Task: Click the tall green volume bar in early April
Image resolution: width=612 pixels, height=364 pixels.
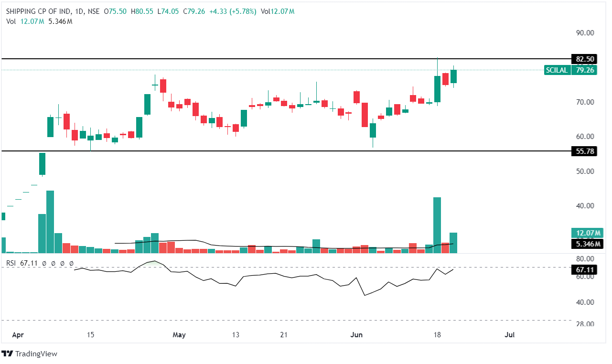Action: point(50,221)
